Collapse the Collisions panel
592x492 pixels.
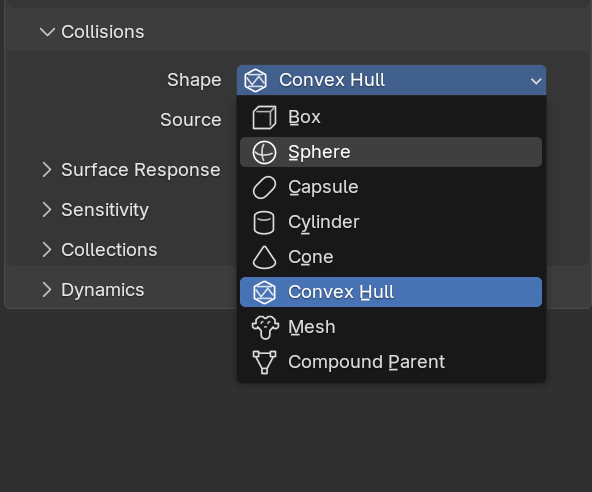[47, 32]
